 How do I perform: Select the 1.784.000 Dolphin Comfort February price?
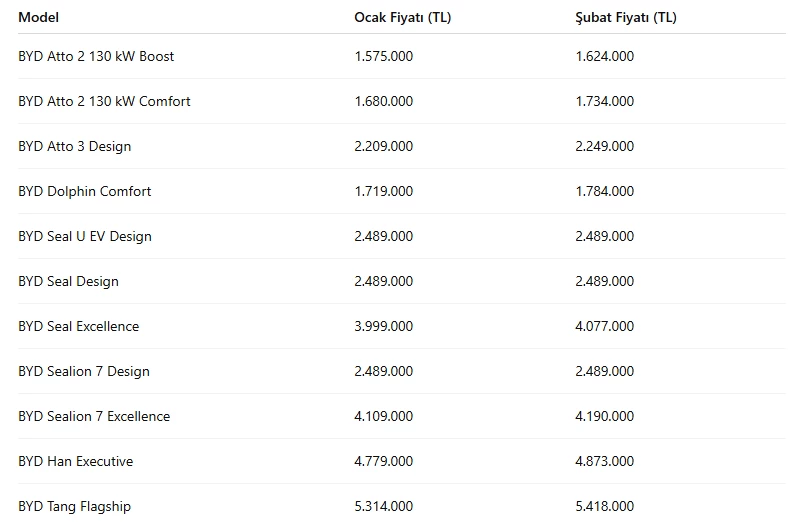point(604,191)
